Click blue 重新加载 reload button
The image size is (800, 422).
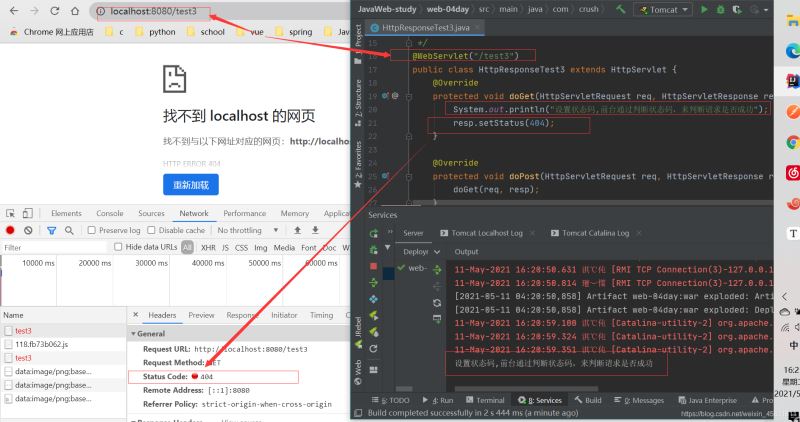191,185
